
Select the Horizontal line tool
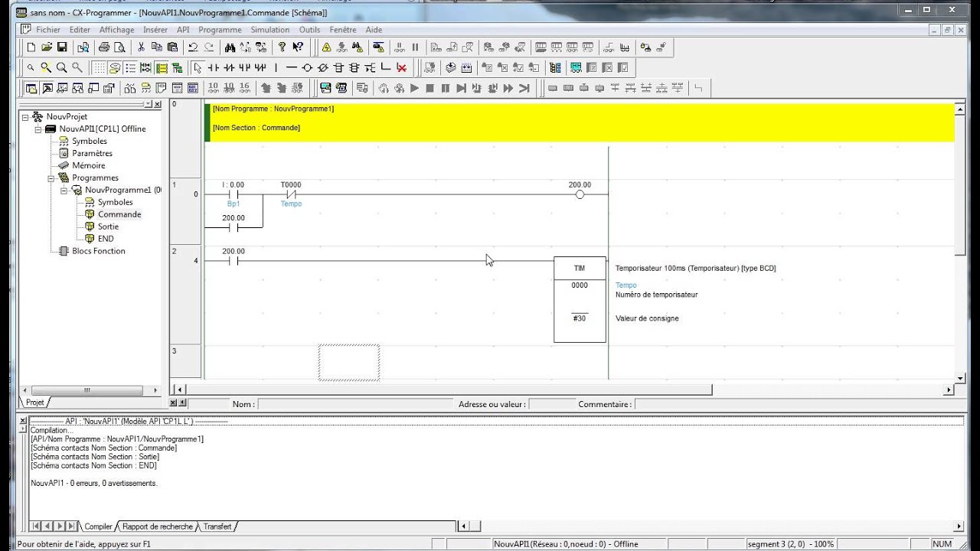291,67
